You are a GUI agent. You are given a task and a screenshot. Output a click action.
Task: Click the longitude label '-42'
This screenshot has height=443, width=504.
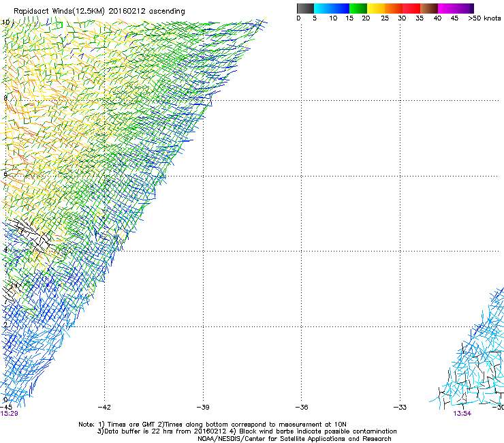[104, 408]
